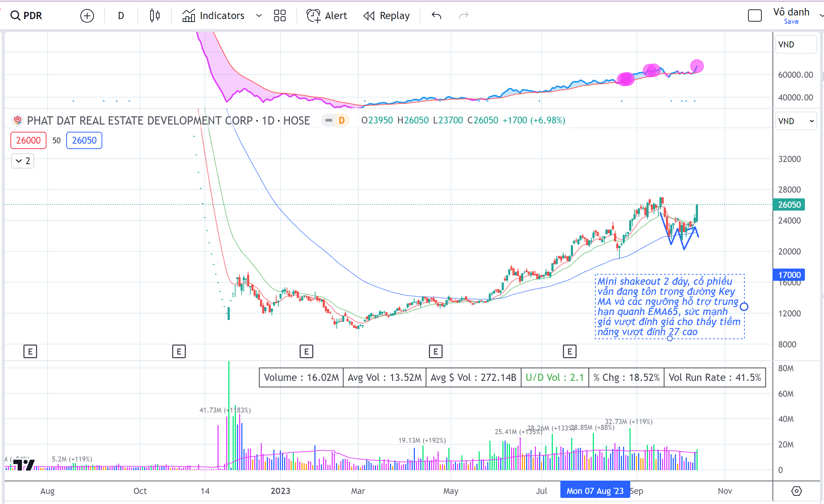Click the 60000.00 upper pane scale label
The height and width of the screenshot is (504, 824).
(x=796, y=75)
